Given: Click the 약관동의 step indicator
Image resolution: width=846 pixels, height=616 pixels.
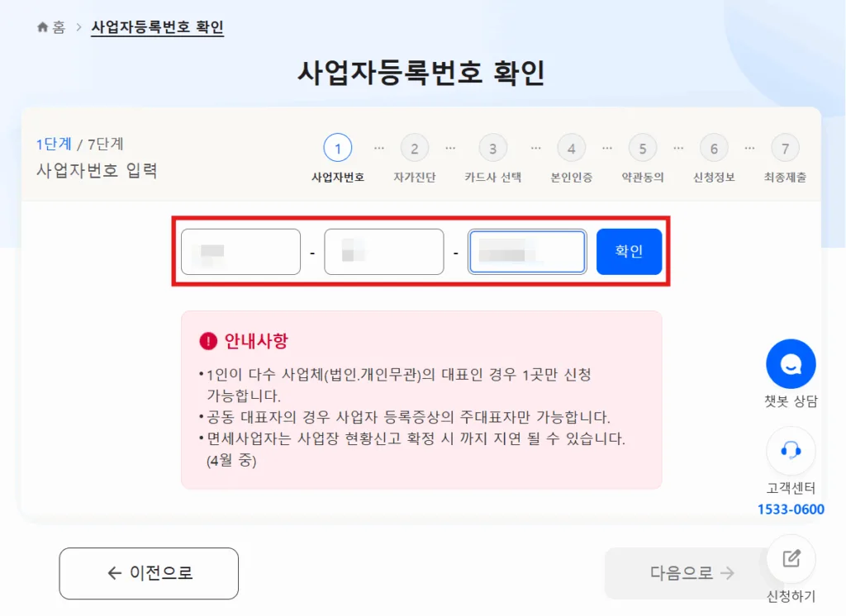Looking at the screenshot, I should (x=642, y=149).
